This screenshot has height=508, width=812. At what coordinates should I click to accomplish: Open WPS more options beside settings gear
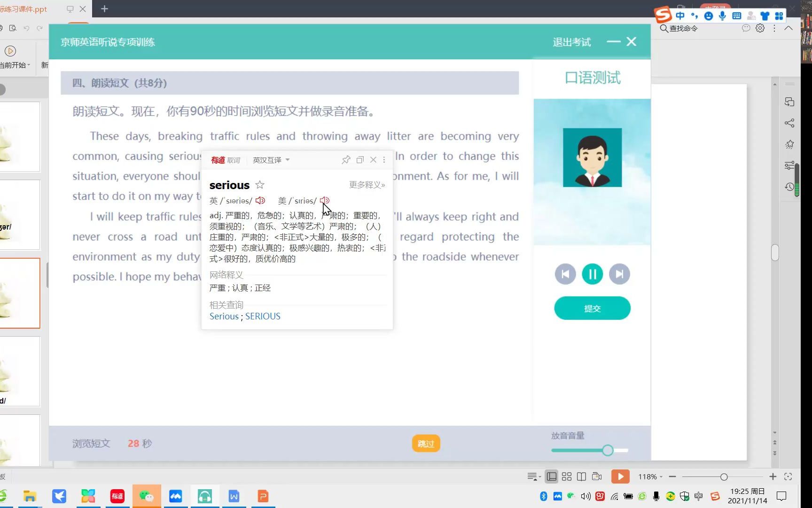coord(774,28)
